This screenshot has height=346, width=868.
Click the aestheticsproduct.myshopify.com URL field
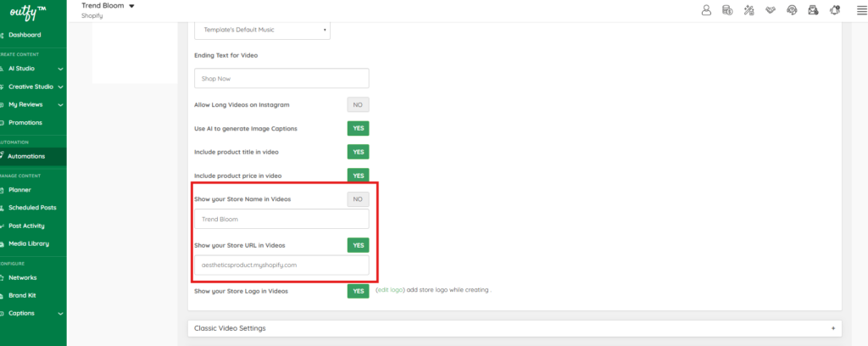(281, 265)
